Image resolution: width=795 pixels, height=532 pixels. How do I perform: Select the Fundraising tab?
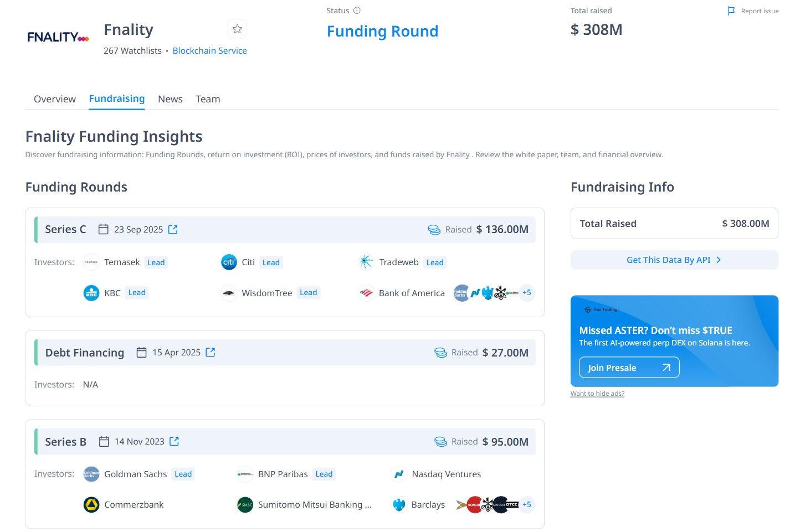tap(117, 99)
